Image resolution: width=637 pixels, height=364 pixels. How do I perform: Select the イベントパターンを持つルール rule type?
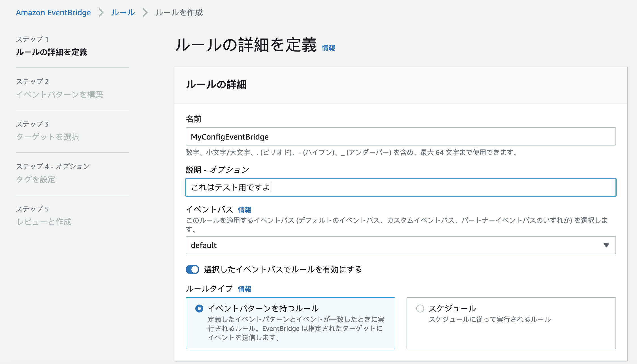[200, 309]
